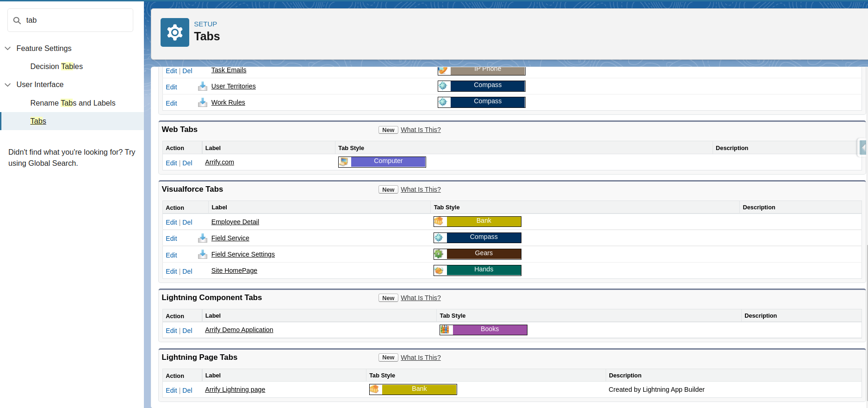The height and width of the screenshot is (408, 868).
Task: Open the Arrify Demo Application label link
Action: point(239,330)
